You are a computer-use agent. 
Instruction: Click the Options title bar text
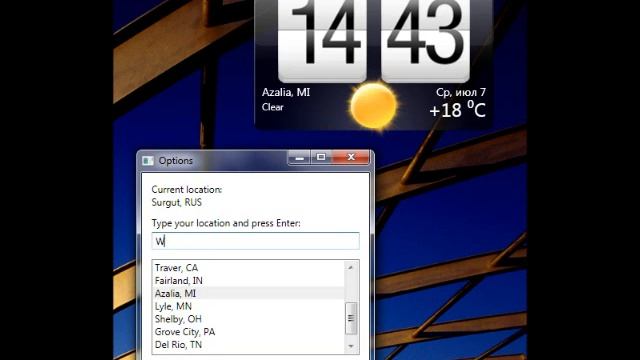[x=176, y=161]
